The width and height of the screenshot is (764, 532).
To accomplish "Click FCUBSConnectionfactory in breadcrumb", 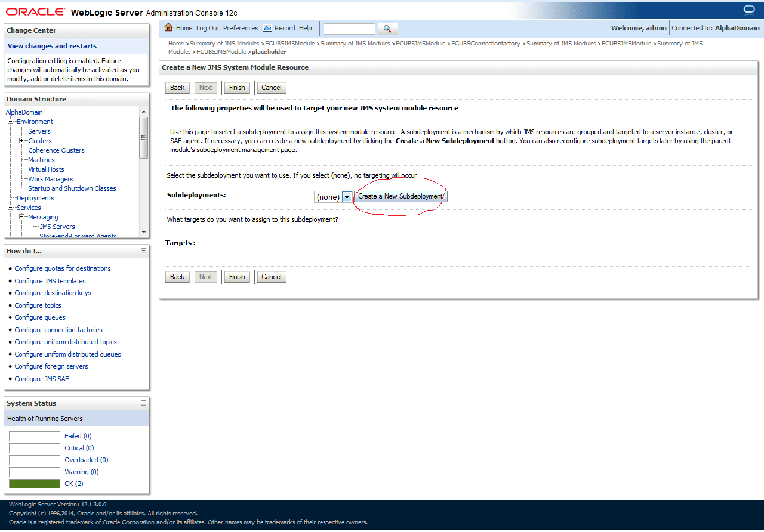I will [486, 44].
